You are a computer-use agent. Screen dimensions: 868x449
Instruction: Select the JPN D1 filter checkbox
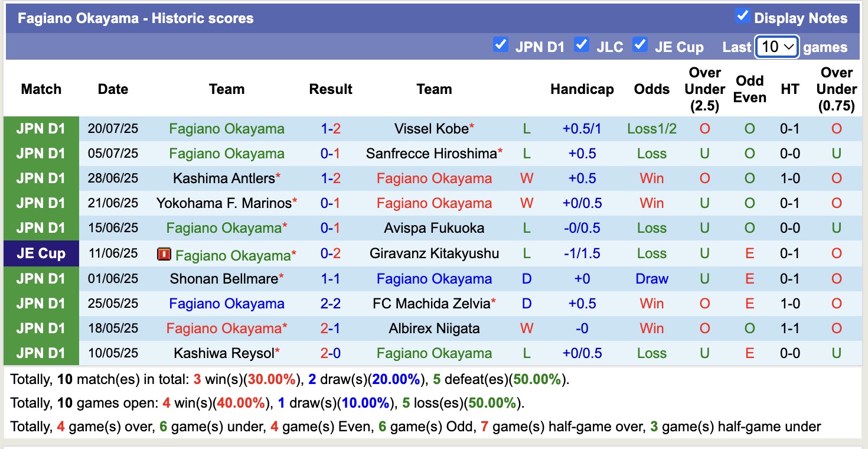(x=501, y=43)
